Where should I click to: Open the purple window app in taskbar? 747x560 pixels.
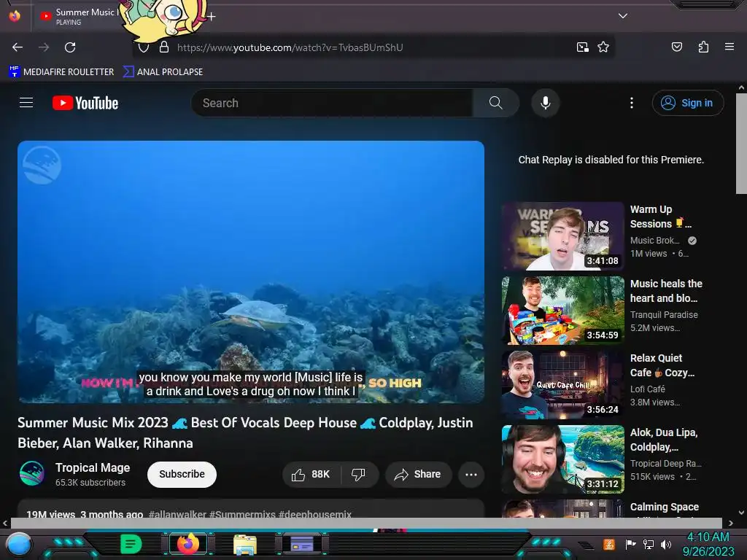coord(302,544)
